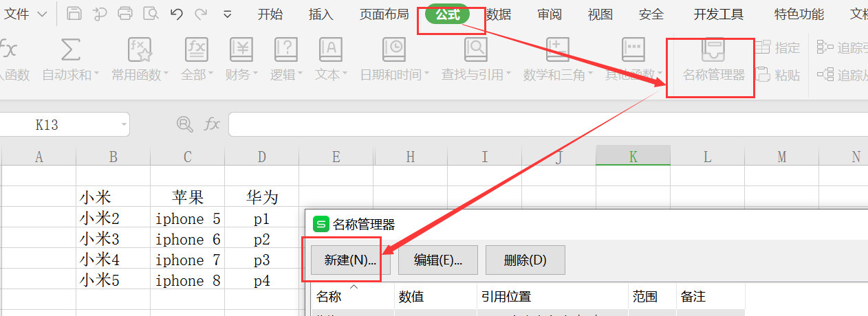Select cell containing p4
868x316 pixels.
click(262, 280)
